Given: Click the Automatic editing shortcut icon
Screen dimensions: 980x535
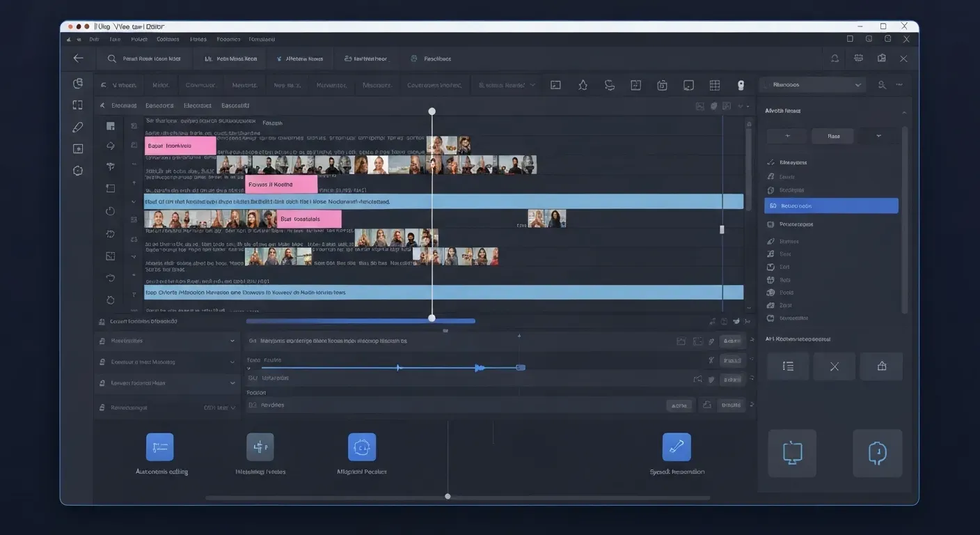Looking at the screenshot, I should click(x=160, y=446).
